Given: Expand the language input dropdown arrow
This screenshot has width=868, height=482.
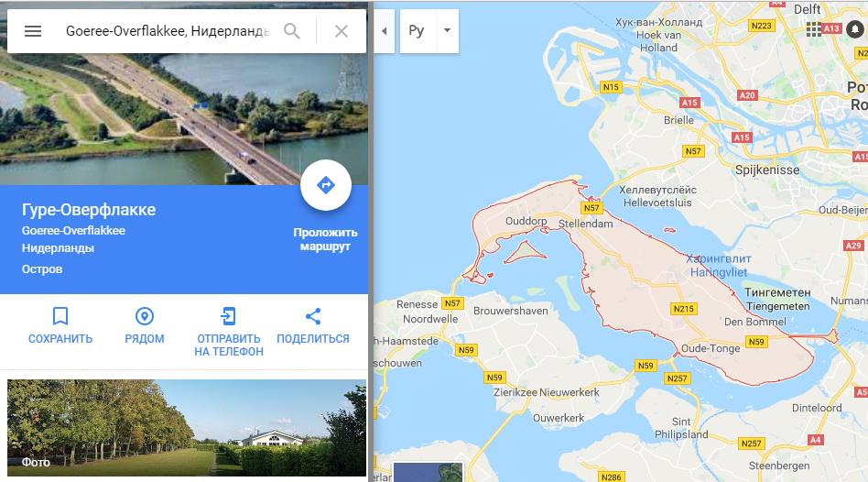Looking at the screenshot, I should click(447, 31).
